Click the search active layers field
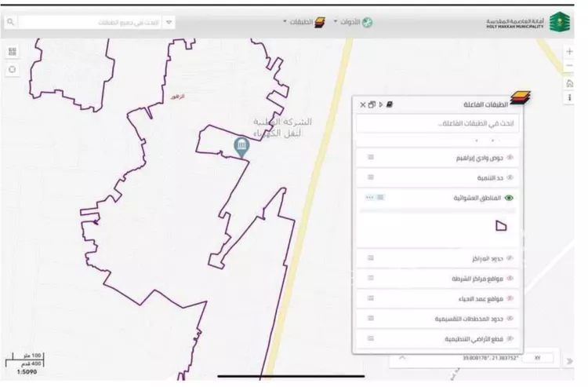This screenshot has width=588, height=387. [437, 123]
